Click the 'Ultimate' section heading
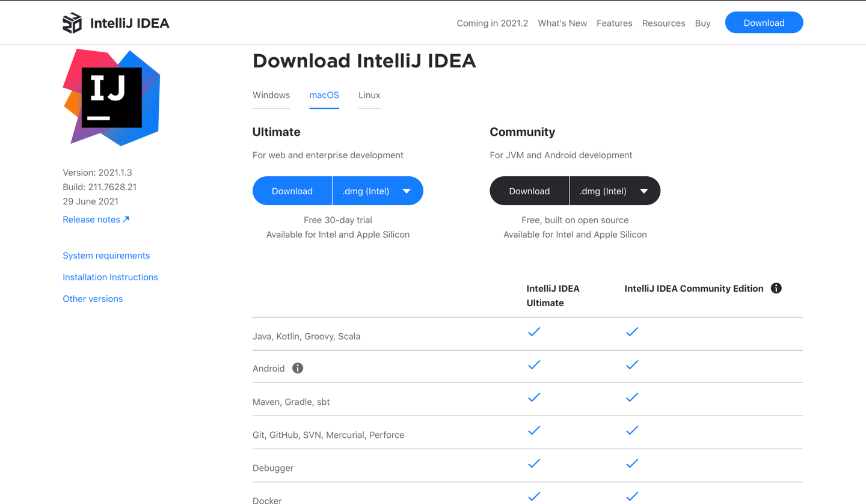This screenshot has width=866, height=504. (x=277, y=132)
